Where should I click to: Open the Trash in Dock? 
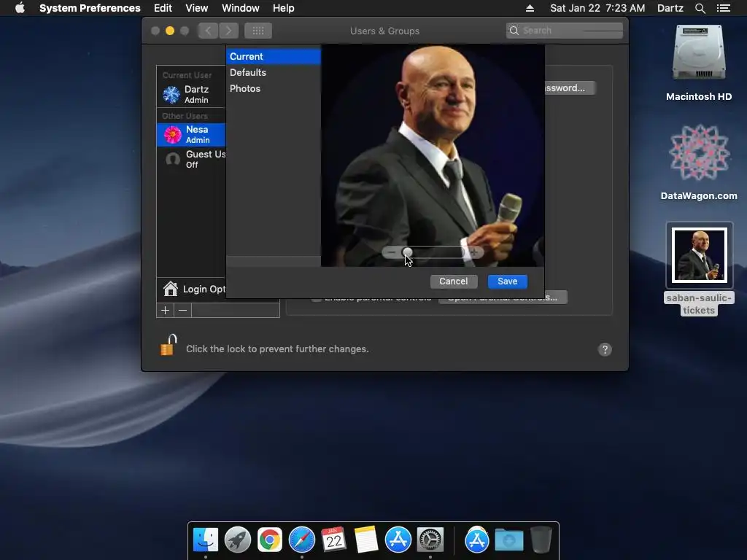tap(541, 540)
